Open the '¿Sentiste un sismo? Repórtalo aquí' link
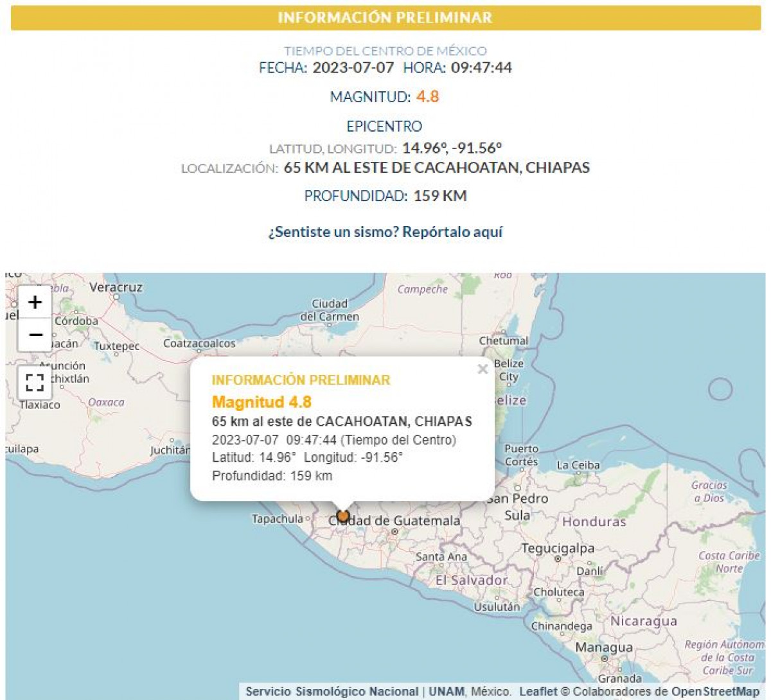The height and width of the screenshot is (700, 771). 385,232
